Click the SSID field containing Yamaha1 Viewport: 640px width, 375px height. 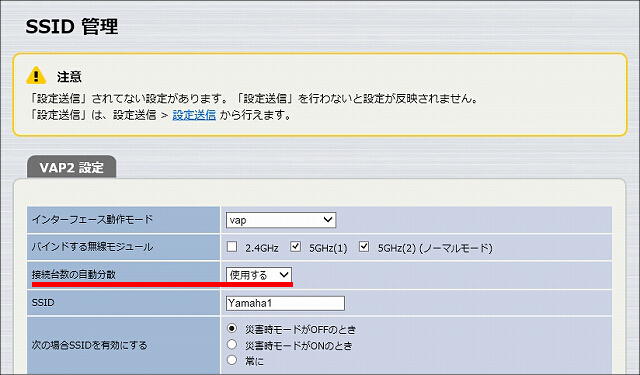(x=285, y=303)
